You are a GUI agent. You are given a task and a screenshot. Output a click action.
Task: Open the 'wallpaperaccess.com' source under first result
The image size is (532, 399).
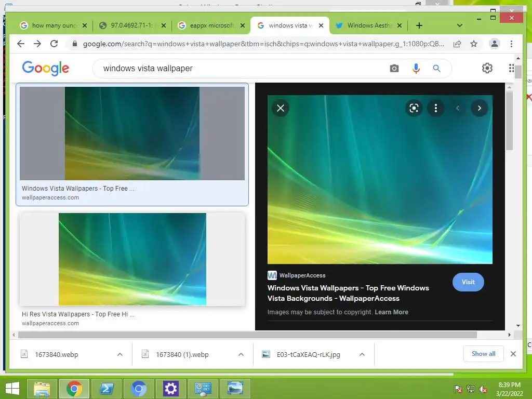tap(50, 197)
